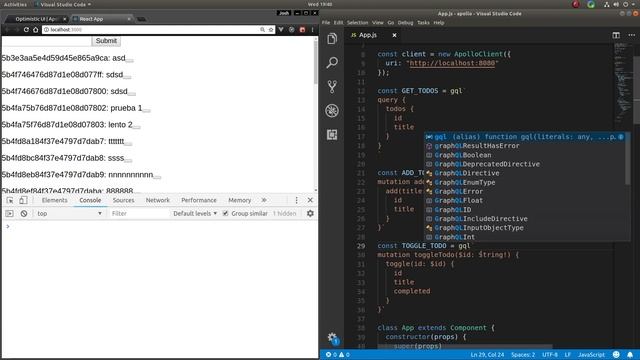Open the Selection menu in VS Code
The height and width of the screenshot is (360, 640).
click(x=358, y=23)
